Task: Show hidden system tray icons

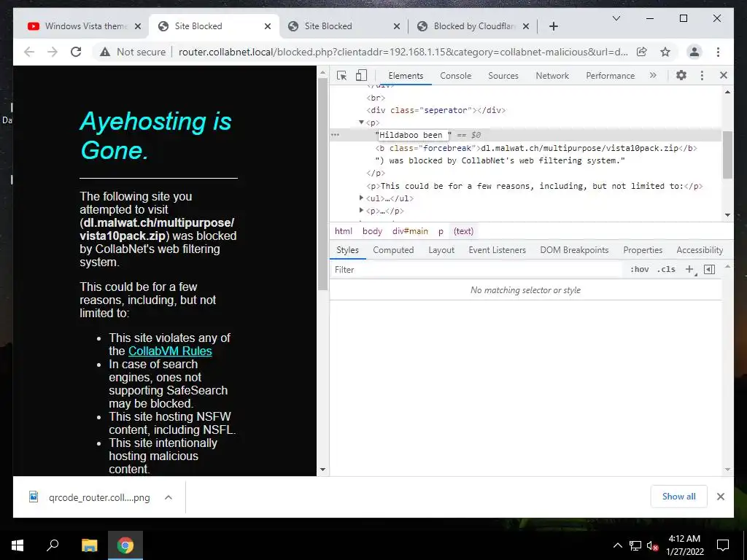Action: (x=617, y=545)
